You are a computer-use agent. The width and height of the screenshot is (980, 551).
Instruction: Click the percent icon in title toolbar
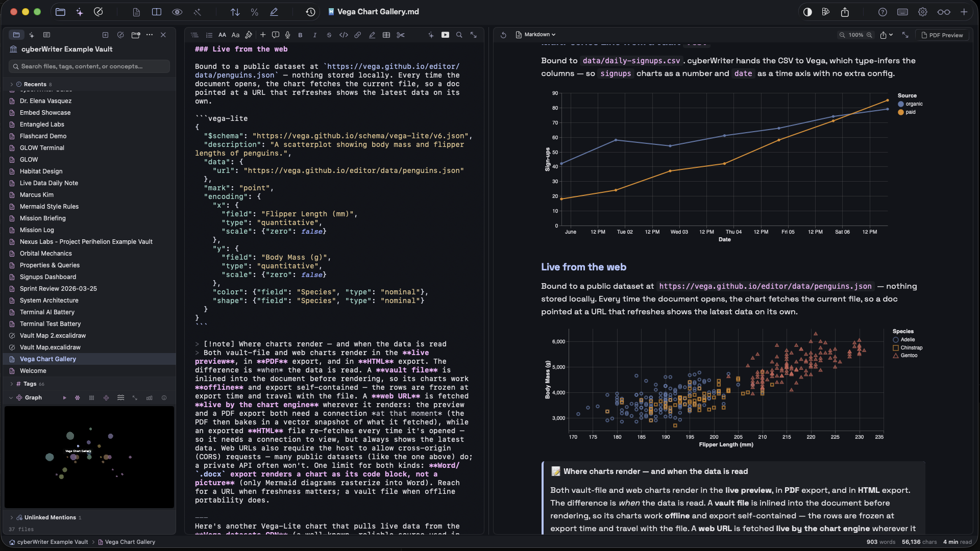pos(255,12)
